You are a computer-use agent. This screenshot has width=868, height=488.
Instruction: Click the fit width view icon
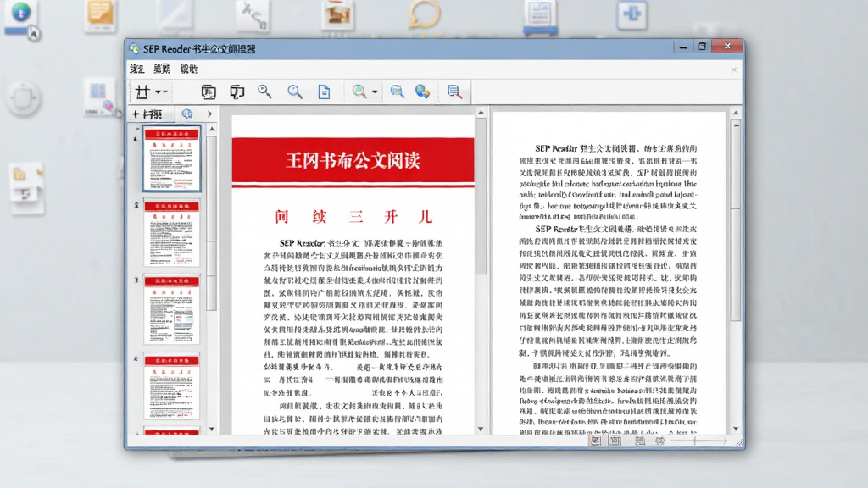coord(237,91)
